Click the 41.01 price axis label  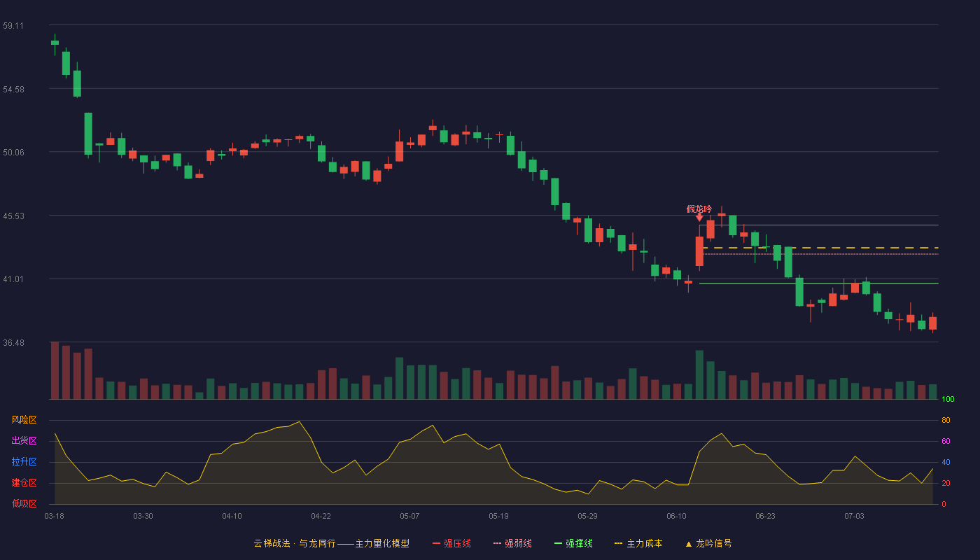(13, 279)
